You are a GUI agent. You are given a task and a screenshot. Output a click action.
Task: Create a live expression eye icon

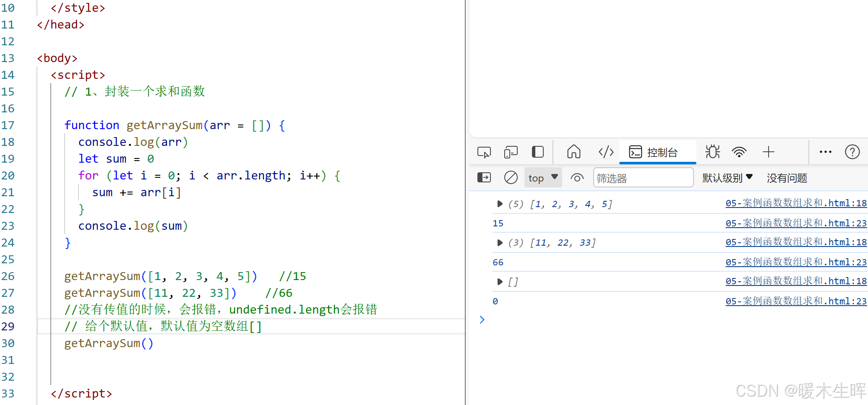577,178
